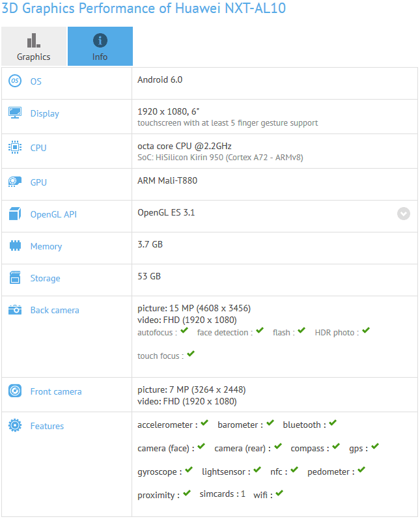Click the Storage SD card icon
This screenshot has height=519, width=420.
coord(14,277)
